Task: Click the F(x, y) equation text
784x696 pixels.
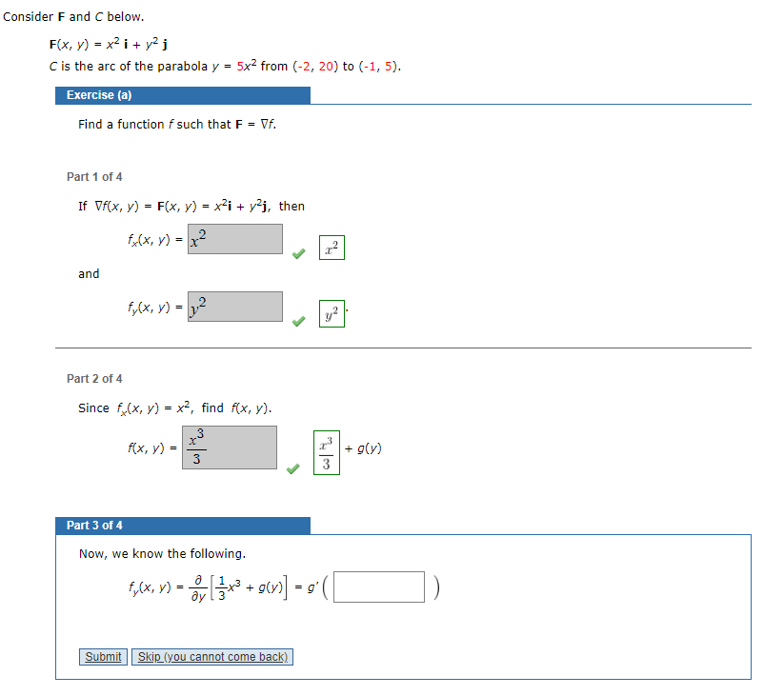Action: click(106, 44)
